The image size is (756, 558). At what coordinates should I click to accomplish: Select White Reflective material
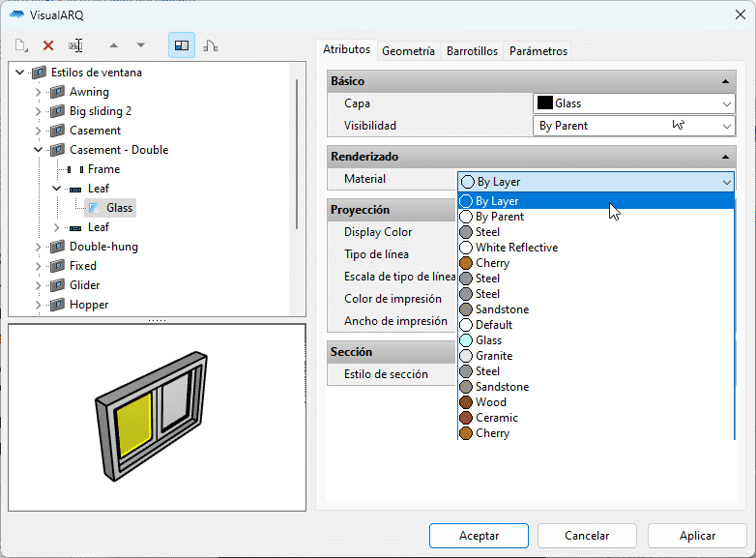coord(596,248)
